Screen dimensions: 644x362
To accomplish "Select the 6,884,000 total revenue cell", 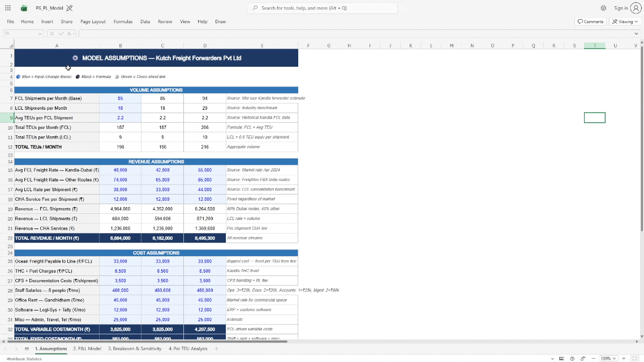I will [121, 238].
